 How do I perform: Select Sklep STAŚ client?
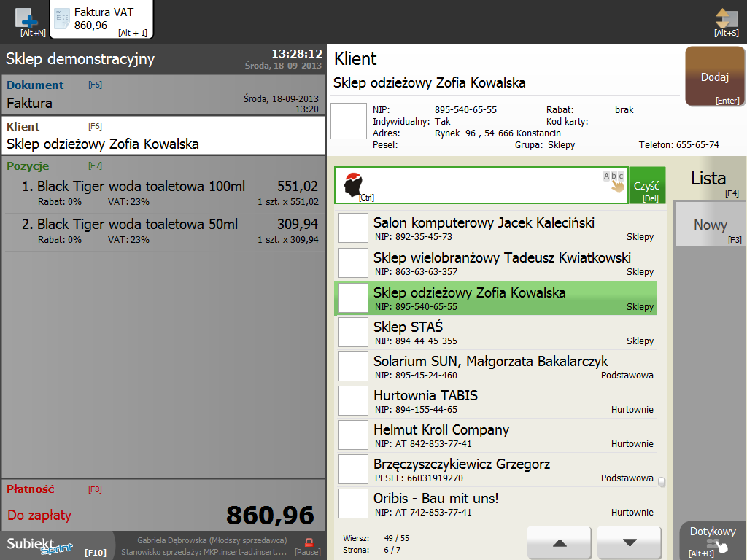[x=496, y=332]
